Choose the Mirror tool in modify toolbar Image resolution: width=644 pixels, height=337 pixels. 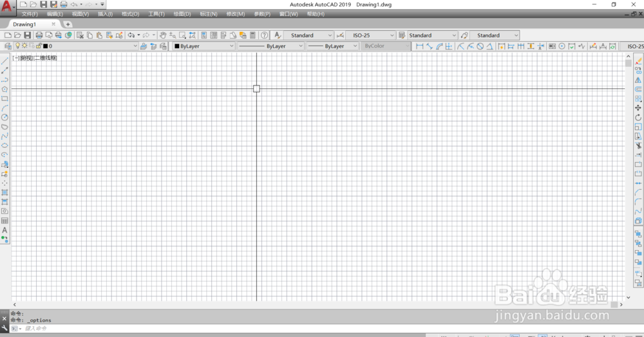click(638, 80)
